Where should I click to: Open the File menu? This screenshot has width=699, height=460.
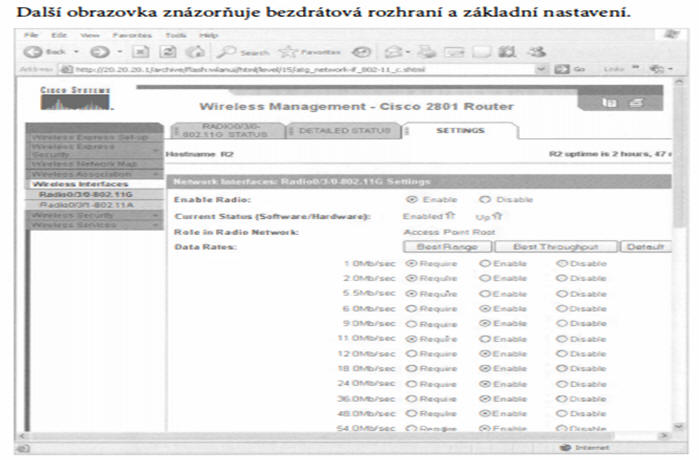(31, 35)
